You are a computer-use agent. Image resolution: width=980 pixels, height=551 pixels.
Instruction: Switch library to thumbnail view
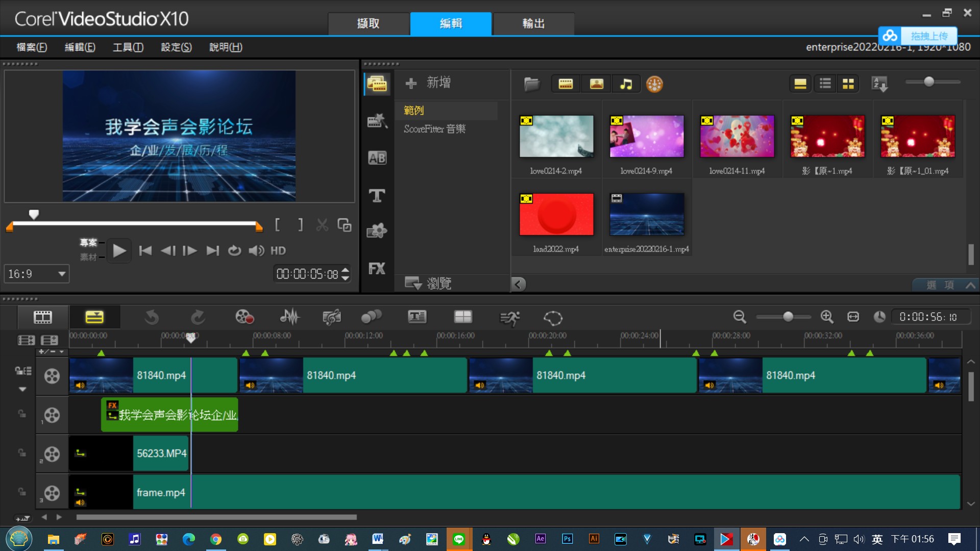click(848, 84)
